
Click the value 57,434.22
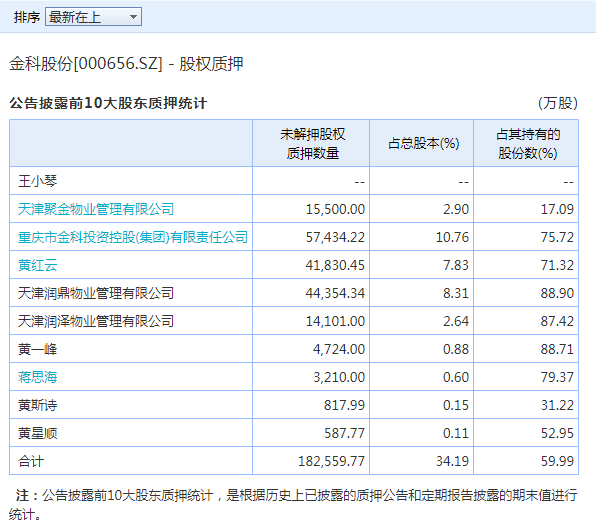pyautogui.click(x=335, y=238)
